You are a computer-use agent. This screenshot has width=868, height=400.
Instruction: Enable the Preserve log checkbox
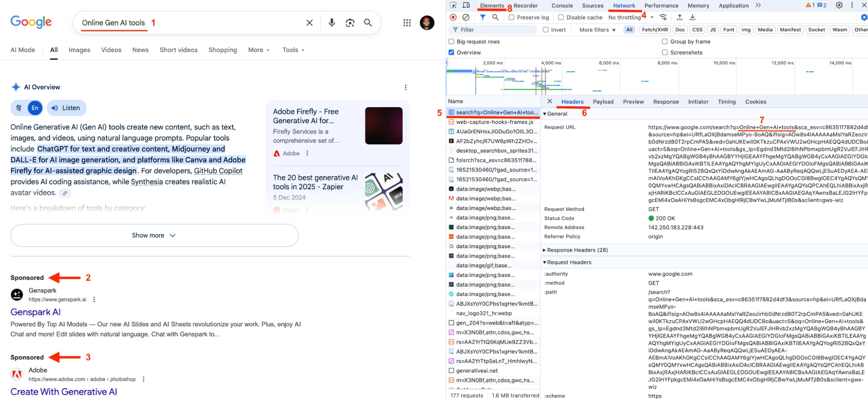(512, 17)
